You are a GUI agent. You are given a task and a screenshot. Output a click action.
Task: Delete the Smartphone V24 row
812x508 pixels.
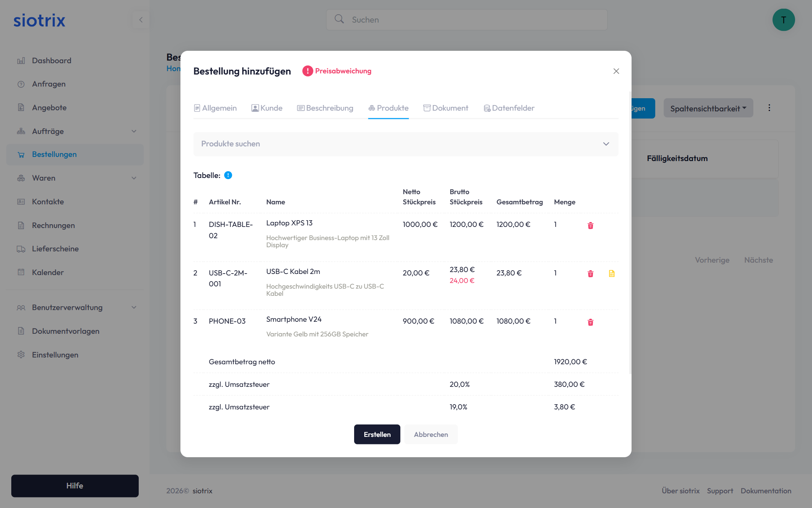coord(590,322)
